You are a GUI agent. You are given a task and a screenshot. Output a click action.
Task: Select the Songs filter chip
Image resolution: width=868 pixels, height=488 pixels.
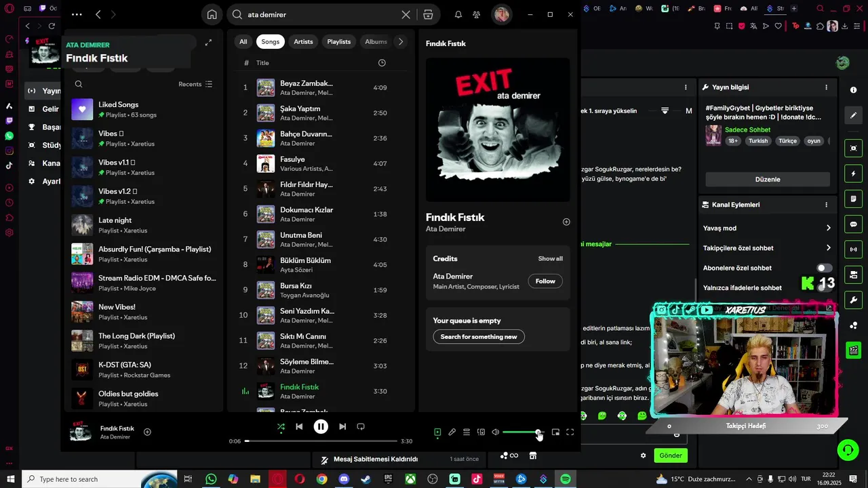point(271,41)
